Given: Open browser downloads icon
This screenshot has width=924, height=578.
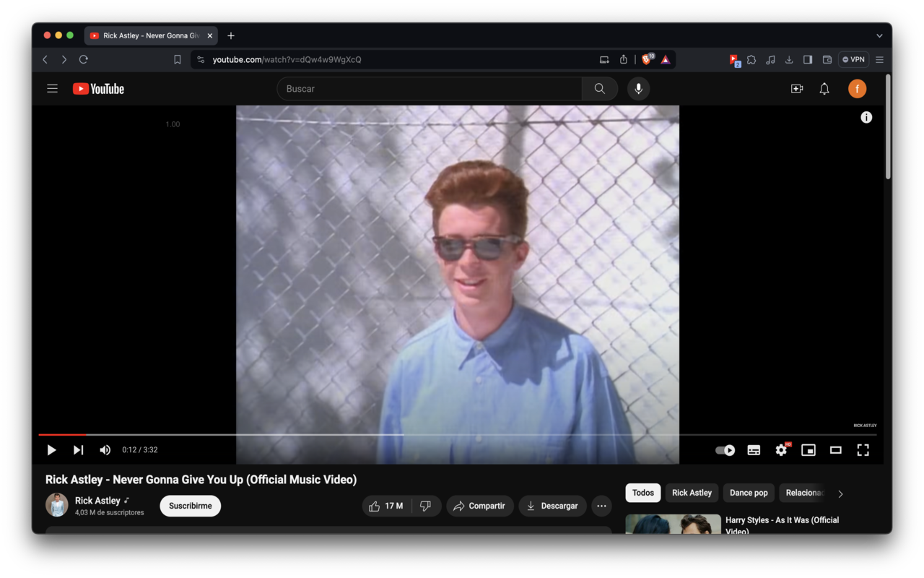Looking at the screenshot, I should [x=789, y=59].
